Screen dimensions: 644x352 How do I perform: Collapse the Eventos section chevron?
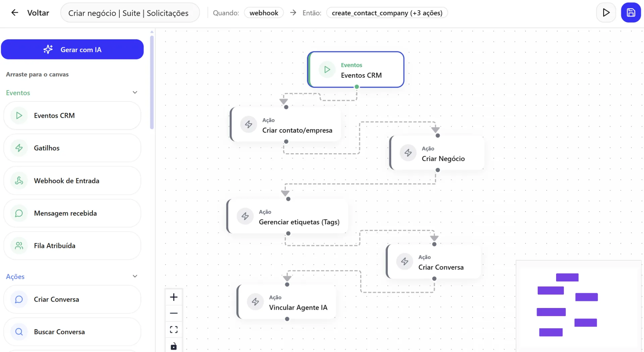click(135, 92)
